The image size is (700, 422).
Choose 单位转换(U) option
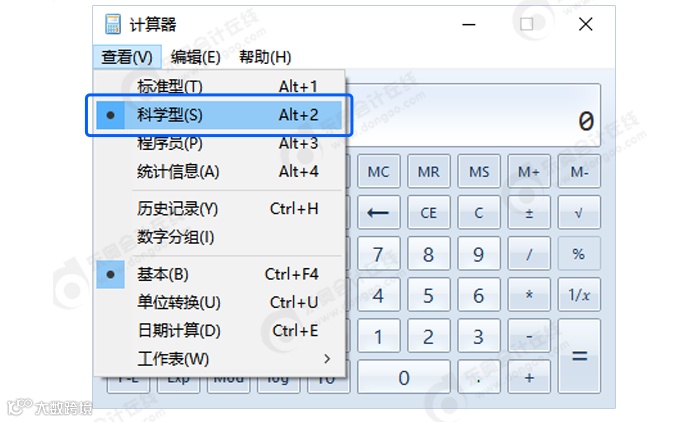coord(219,302)
